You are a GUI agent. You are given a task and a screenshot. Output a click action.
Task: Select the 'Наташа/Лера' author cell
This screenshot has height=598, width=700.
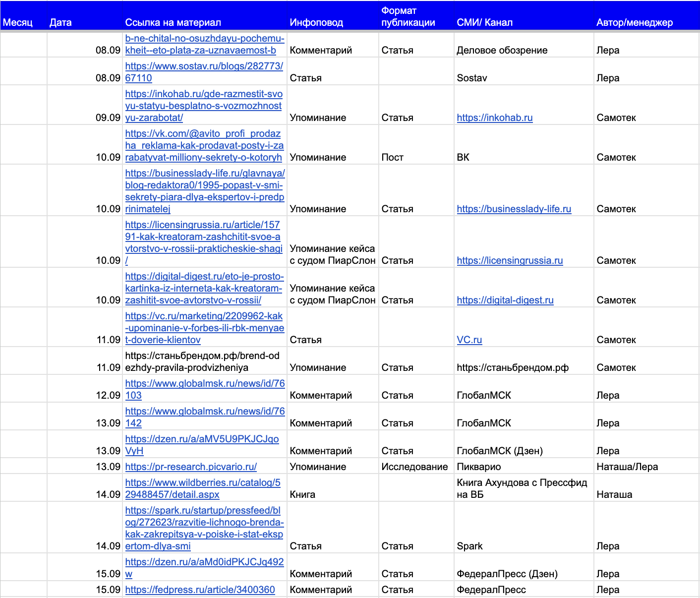click(647, 466)
